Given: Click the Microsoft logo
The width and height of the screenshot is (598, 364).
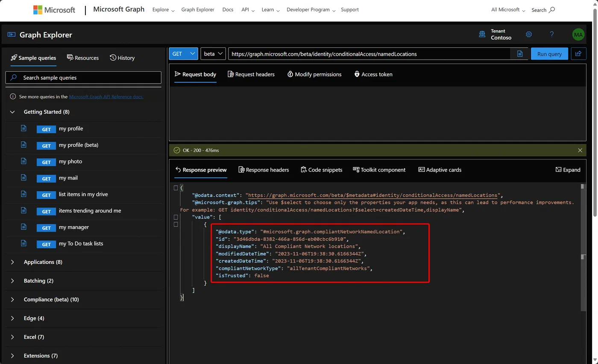Looking at the screenshot, I should point(54,10).
